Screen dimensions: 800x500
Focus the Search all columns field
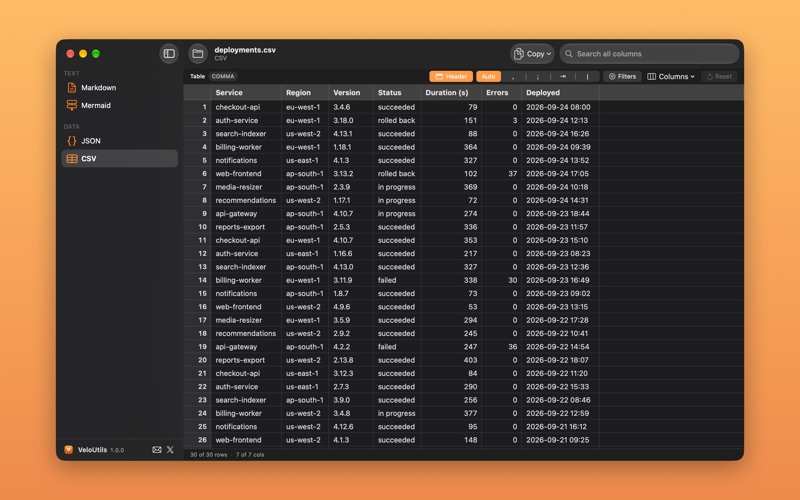(649, 54)
